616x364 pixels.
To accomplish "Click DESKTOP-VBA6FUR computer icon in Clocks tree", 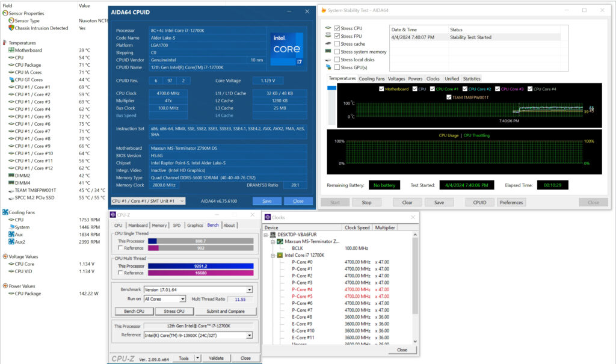I will point(273,234).
